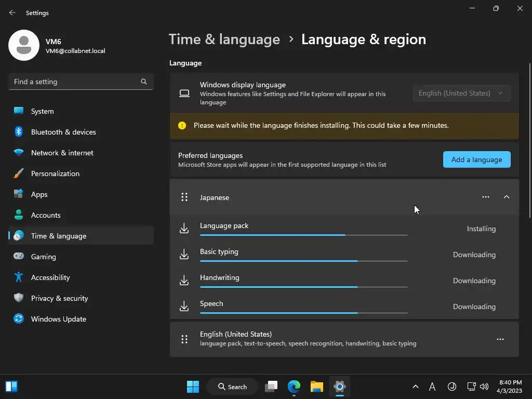The height and width of the screenshot is (399, 532).
Task: Click the drag handle beside English (United States)
Action: tap(184, 339)
